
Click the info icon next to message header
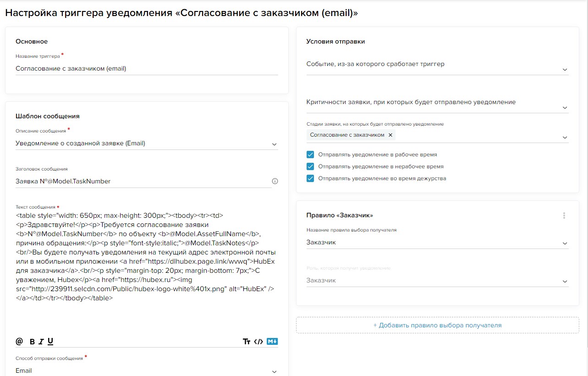[x=275, y=181]
